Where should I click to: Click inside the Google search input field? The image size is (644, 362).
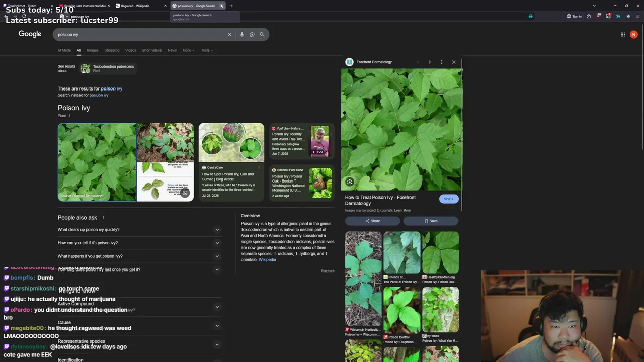coord(141,34)
